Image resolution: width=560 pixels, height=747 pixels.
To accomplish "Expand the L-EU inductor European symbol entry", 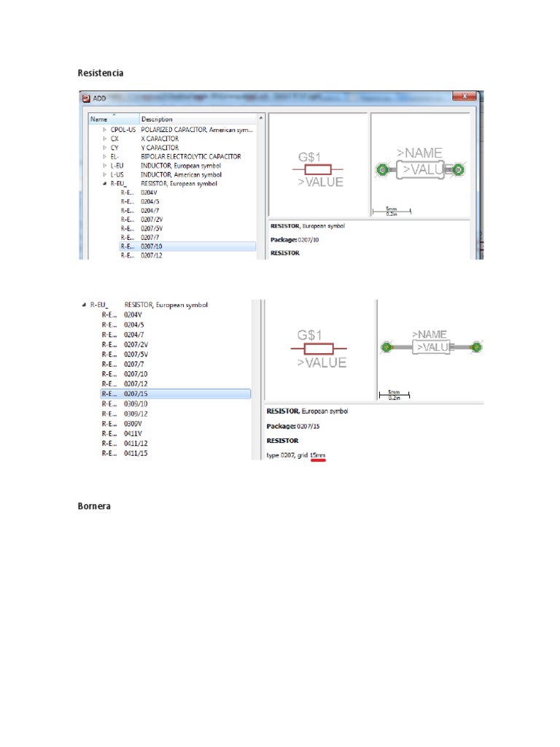I will point(105,166).
